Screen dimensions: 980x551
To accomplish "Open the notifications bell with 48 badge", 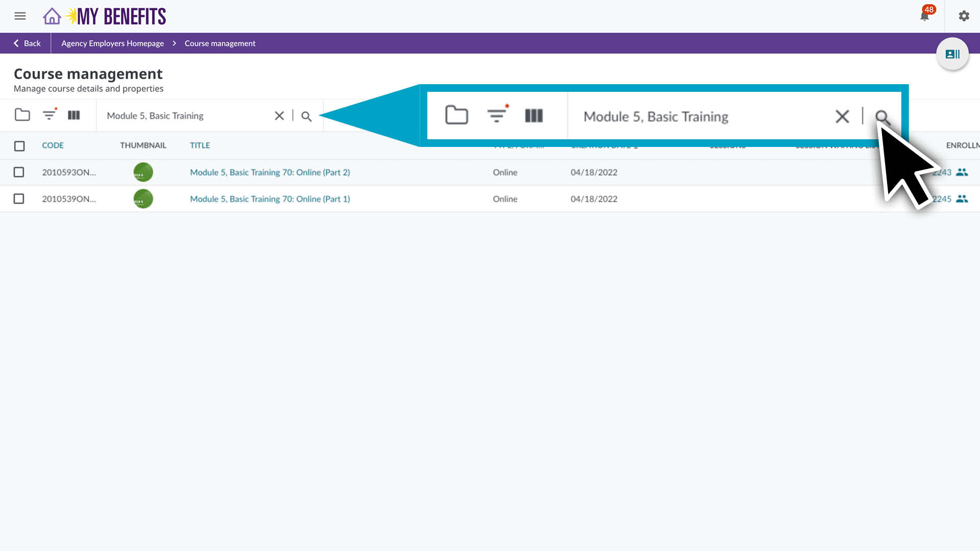I will (x=924, y=16).
